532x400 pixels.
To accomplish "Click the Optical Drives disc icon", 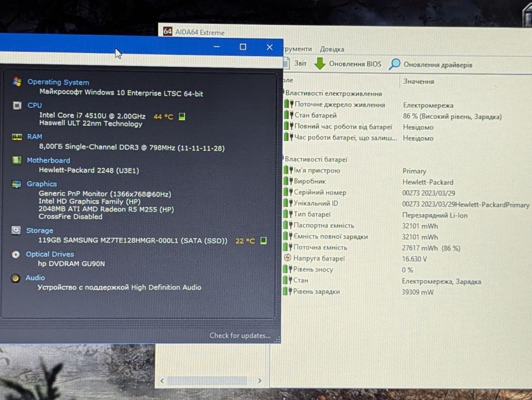I will pyautogui.click(x=15, y=255).
